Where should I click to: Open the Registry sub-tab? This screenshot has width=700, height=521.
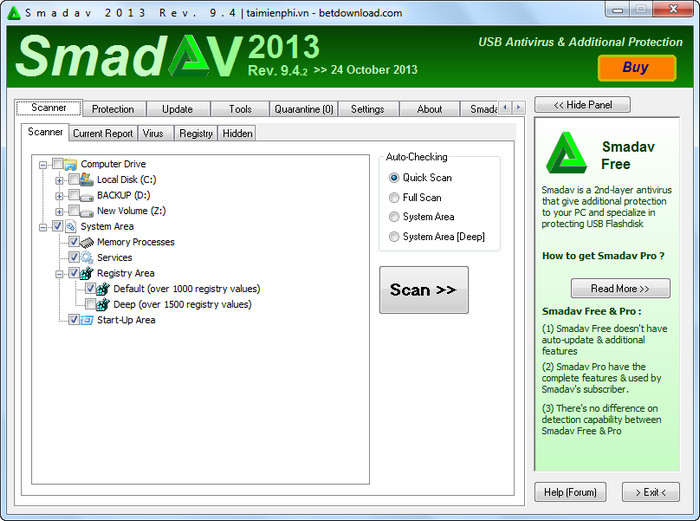[x=196, y=133]
